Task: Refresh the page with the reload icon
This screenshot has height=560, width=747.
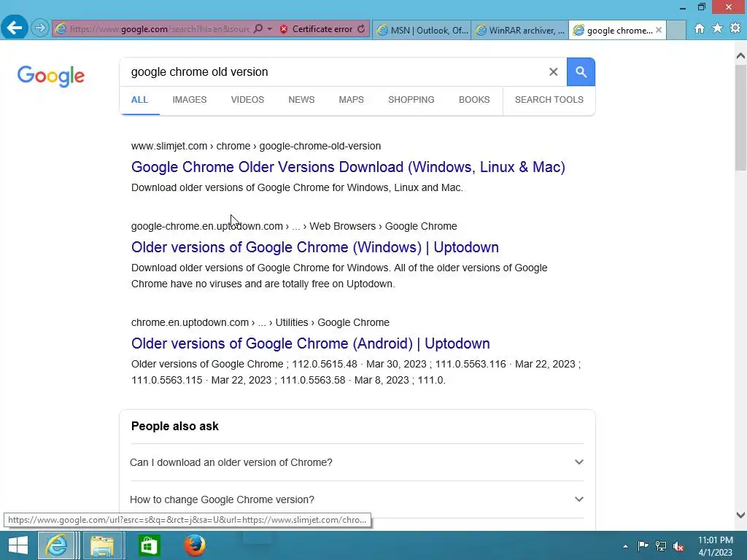Action: click(361, 29)
